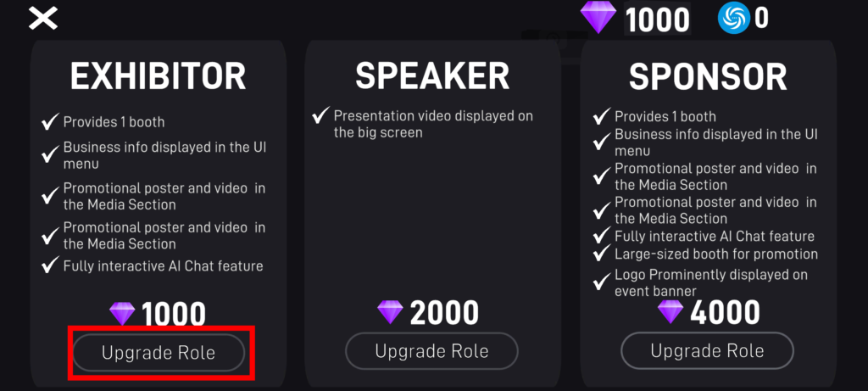Click the Sponsor 4000 price label
This screenshot has width=868, height=391.
point(725,314)
